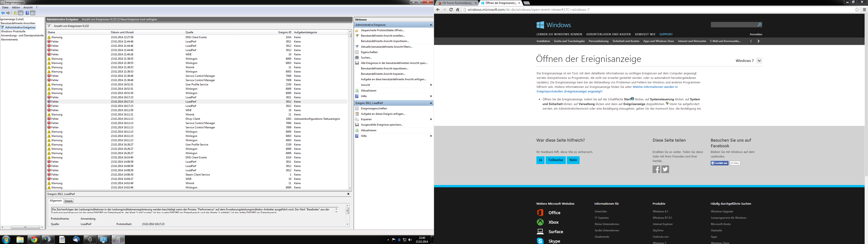Image resolution: width=868 pixels, height=244 pixels.
Task: Click the Chrome reload page icon
Action: 451,10
